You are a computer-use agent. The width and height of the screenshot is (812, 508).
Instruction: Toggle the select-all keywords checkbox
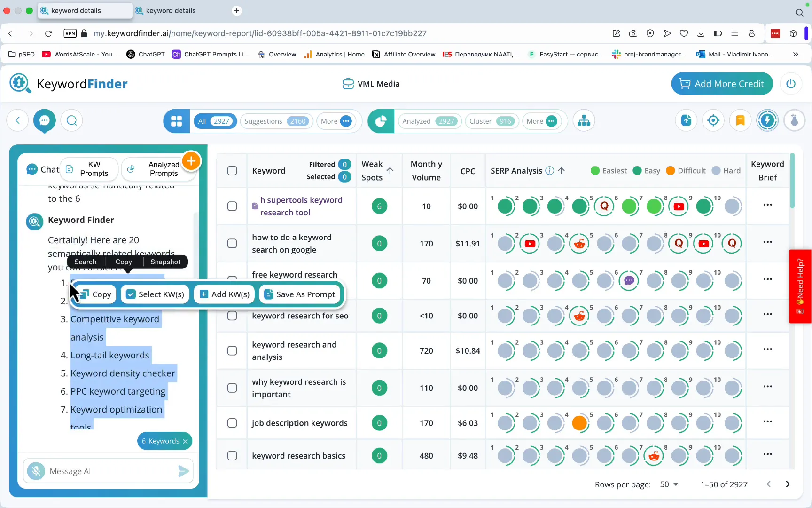point(232,171)
